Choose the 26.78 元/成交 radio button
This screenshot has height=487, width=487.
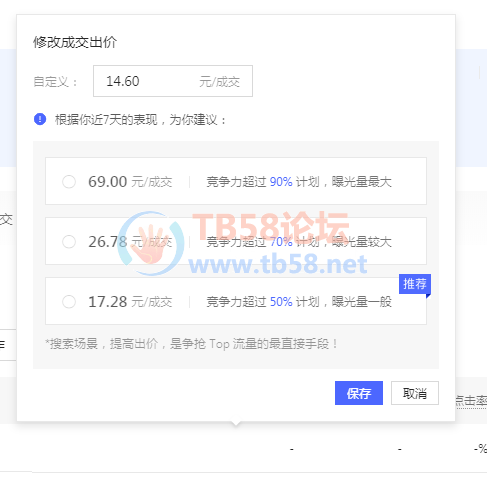click(x=69, y=242)
